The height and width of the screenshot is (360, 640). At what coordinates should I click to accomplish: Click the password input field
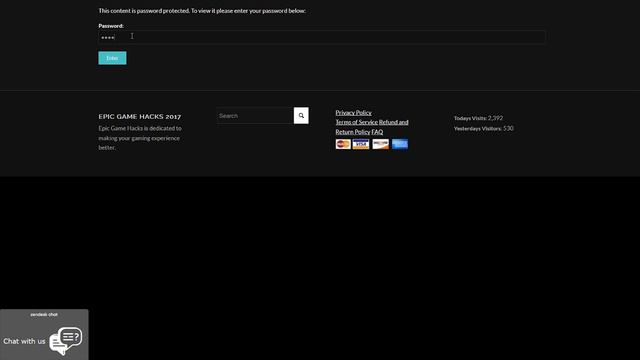(322, 37)
